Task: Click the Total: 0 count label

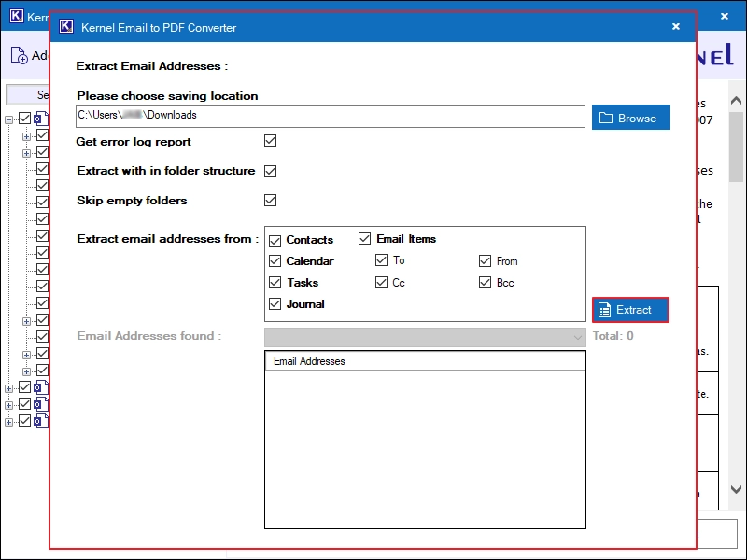Action: (613, 336)
